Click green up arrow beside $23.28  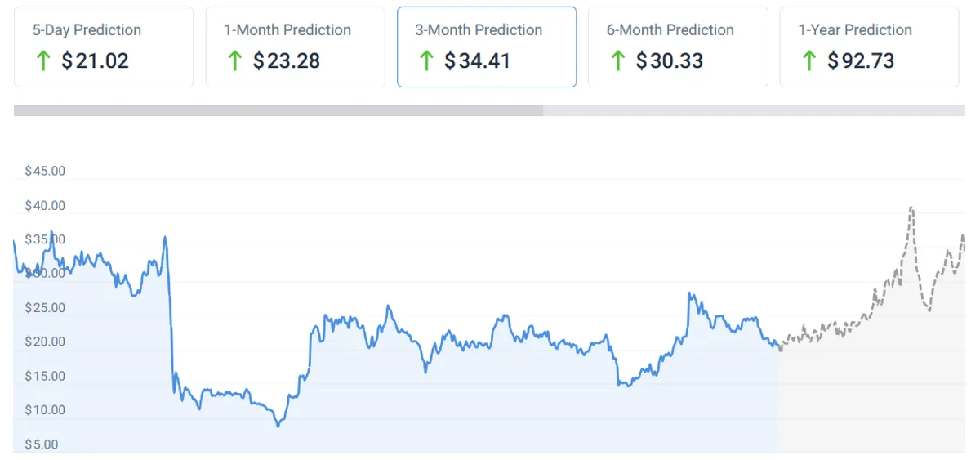[x=235, y=60]
